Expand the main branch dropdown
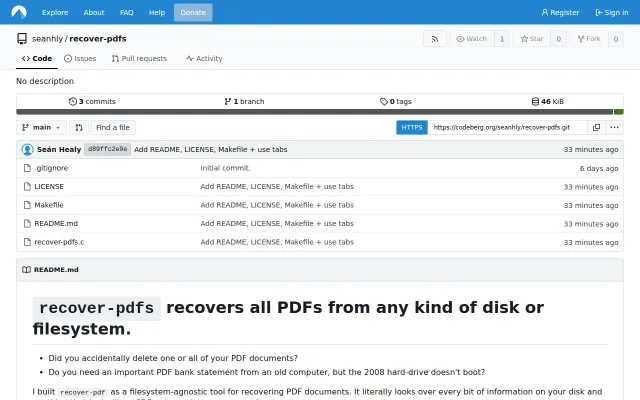 pos(41,127)
